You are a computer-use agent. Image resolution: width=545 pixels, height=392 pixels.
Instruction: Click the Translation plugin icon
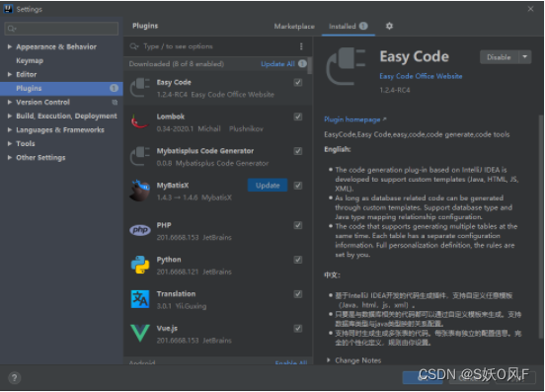(x=140, y=299)
